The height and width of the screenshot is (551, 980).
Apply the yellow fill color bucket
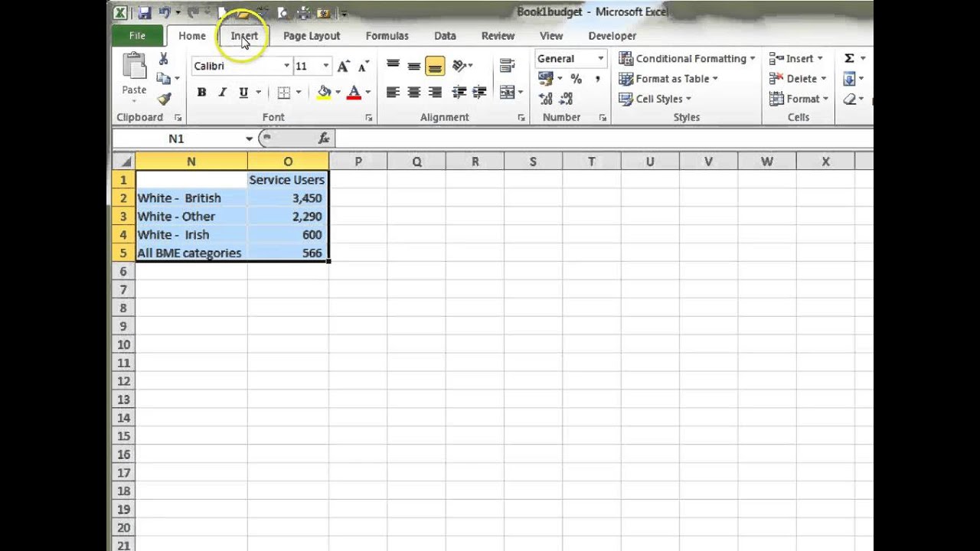pos(324,93)
